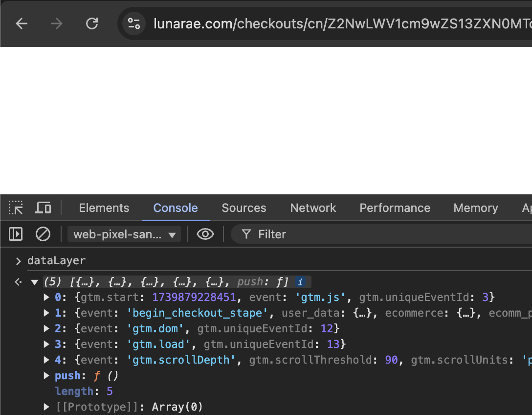The width and height of the screenshot is (532, 415).
Task: Switch to the Console tab
Action: (176, 208)
